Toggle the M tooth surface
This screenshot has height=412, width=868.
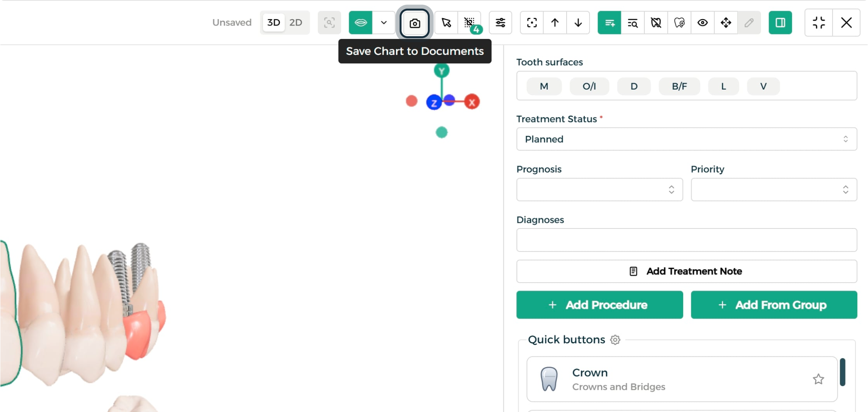pyautogui.click(x=544, y=86)
